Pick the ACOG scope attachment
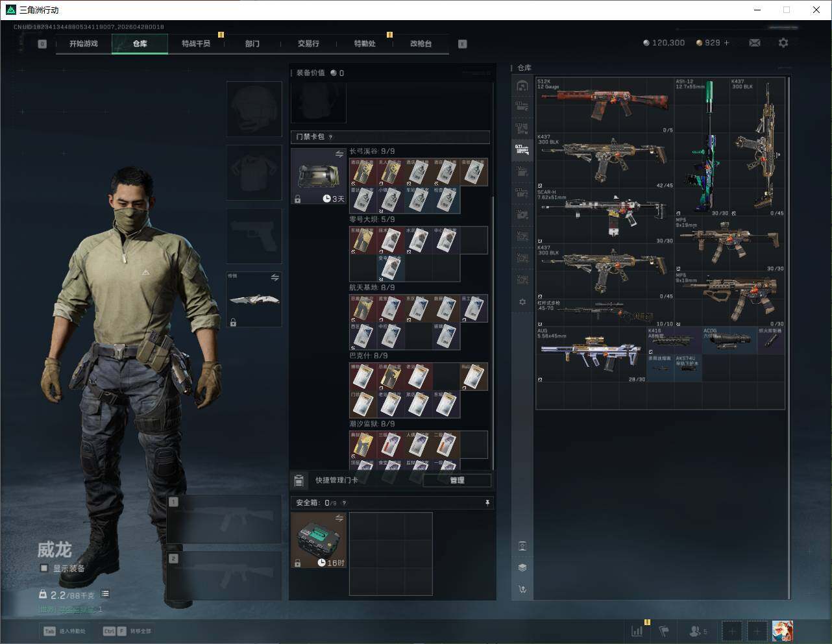This screenshot has height=644, width=832. (x=729, y=341)
